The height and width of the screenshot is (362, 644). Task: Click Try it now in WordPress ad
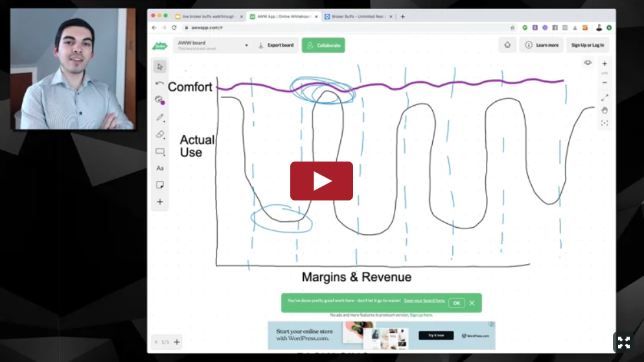pyautogui.click(x=436, y=335)
